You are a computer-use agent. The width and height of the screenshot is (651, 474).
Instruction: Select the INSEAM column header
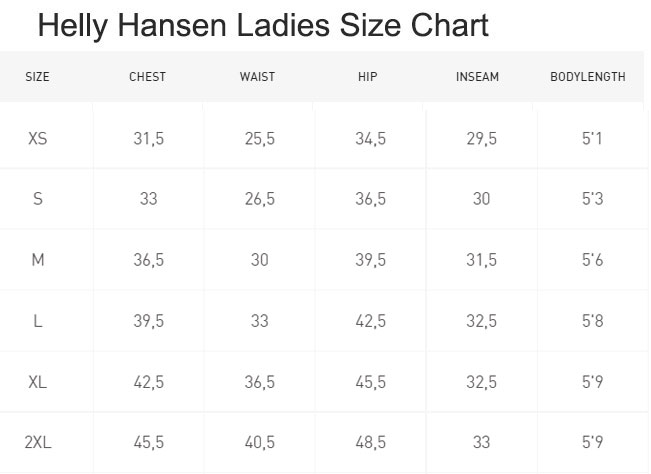(x=477, y=77)
